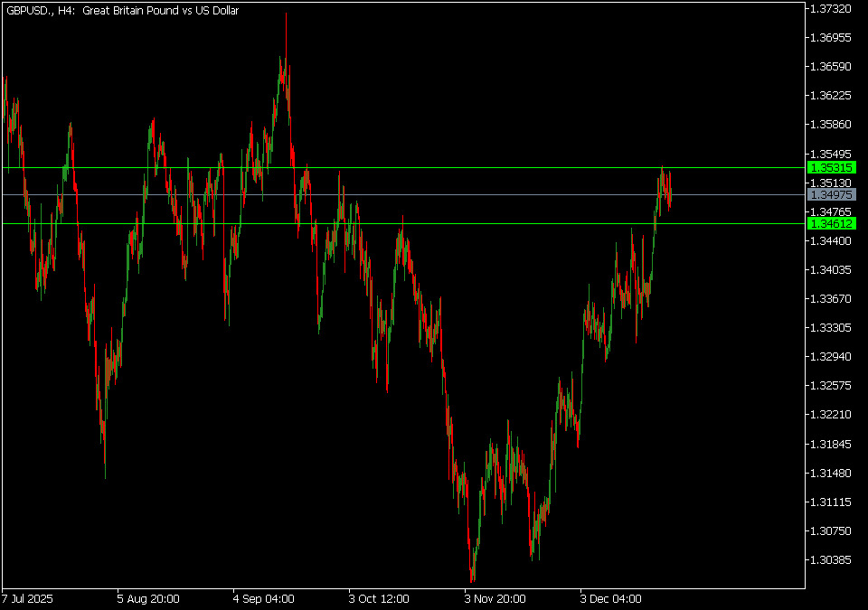Click the green 1.34612 price label
The width and height of the screenshot is (868, 610).
click(x=832, y=223)
